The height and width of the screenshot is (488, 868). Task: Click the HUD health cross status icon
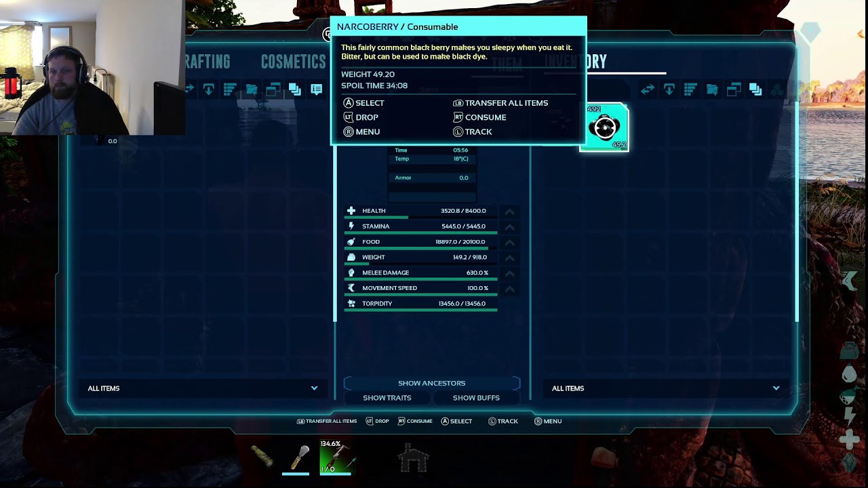pos(849,441)
